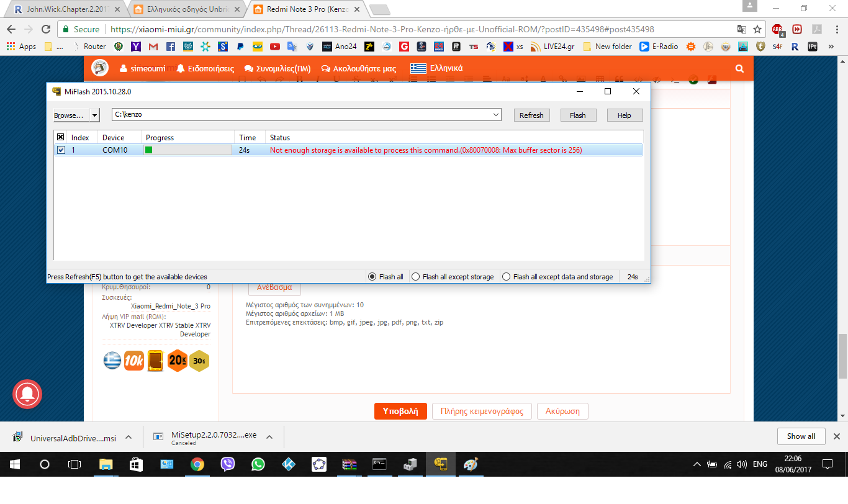
Task: Click the Refresh button in MiFlash
Action: [531, 115]
